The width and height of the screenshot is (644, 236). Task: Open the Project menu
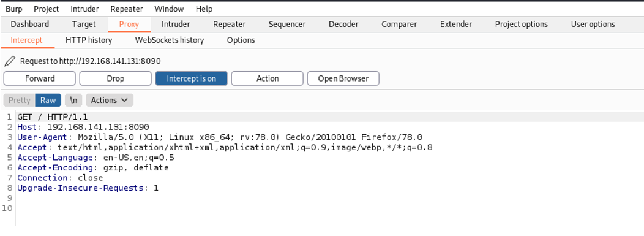point(47,9)
